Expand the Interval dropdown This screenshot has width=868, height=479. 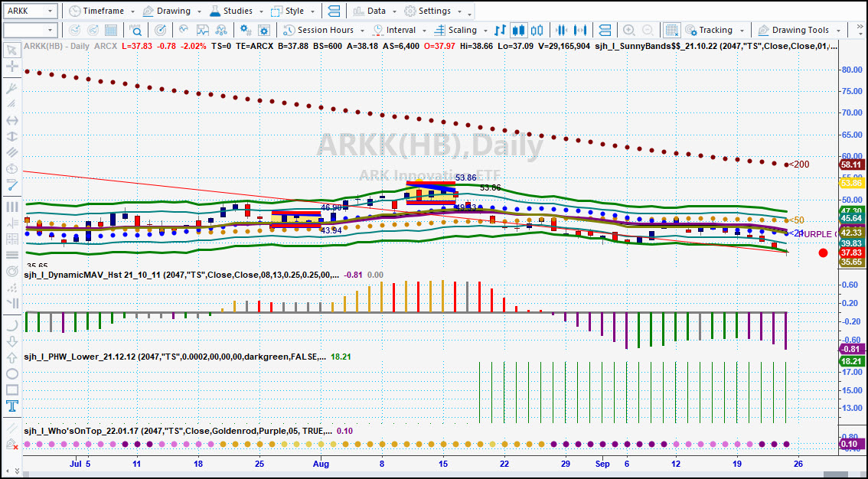pos(424,31)
